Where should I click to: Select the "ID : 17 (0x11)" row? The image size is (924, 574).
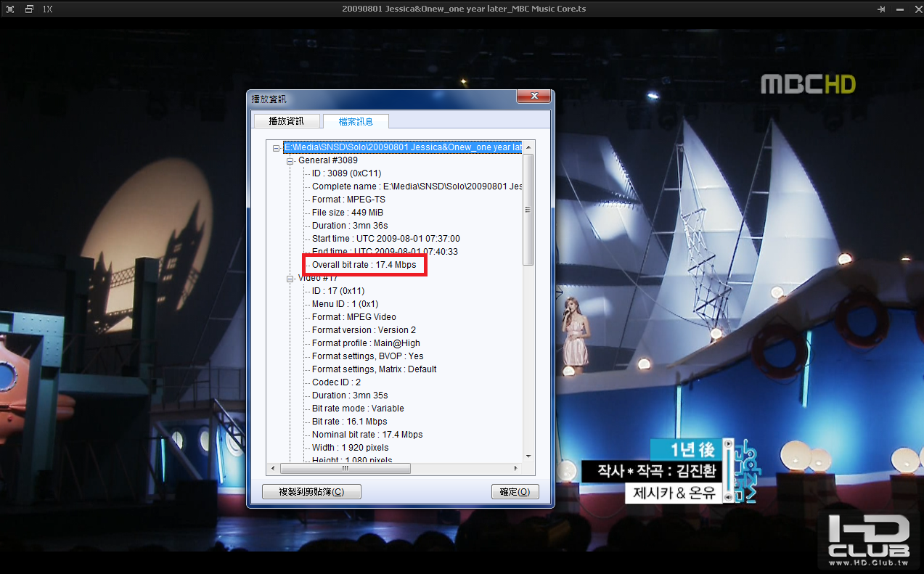(x=338, y=291)
